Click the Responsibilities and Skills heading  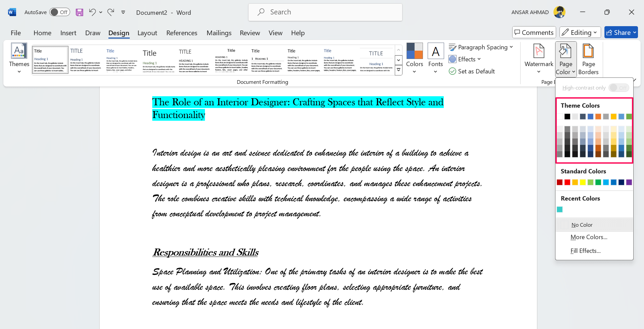(x=205, y=252)
